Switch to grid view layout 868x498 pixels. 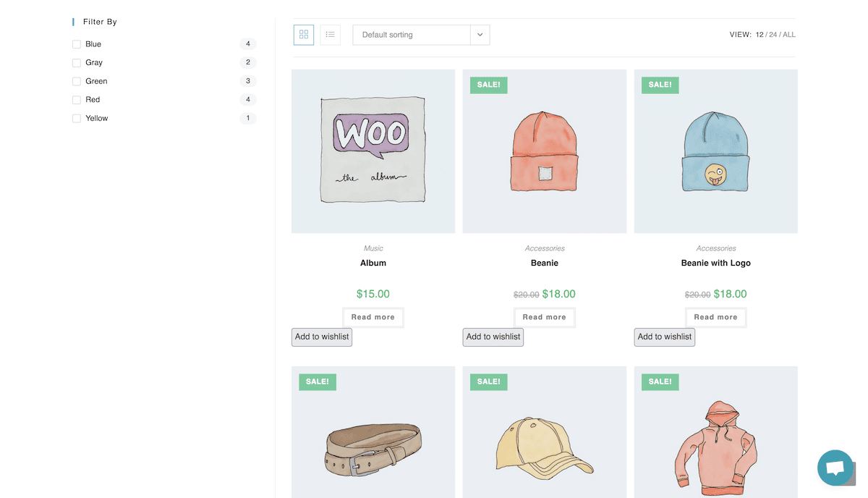click(x=304, y=35)
